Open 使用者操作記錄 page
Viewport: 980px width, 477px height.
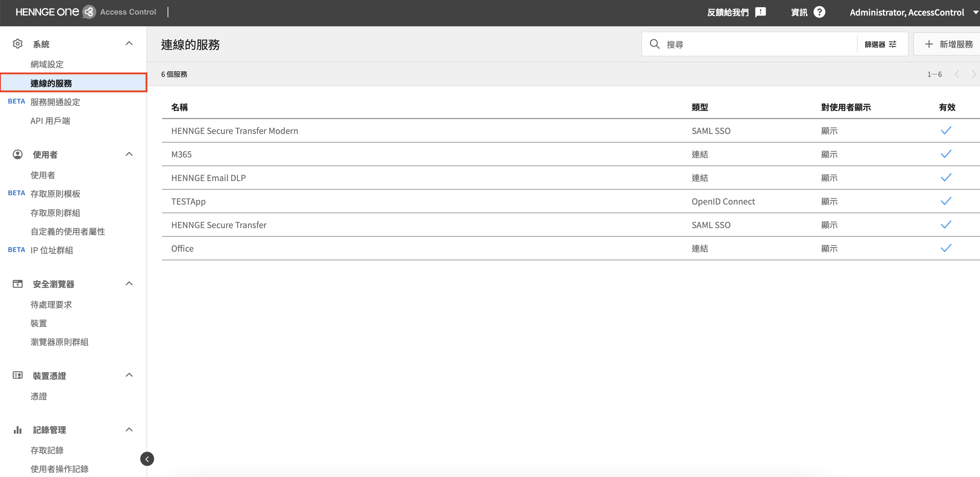[x=59, y=469]
